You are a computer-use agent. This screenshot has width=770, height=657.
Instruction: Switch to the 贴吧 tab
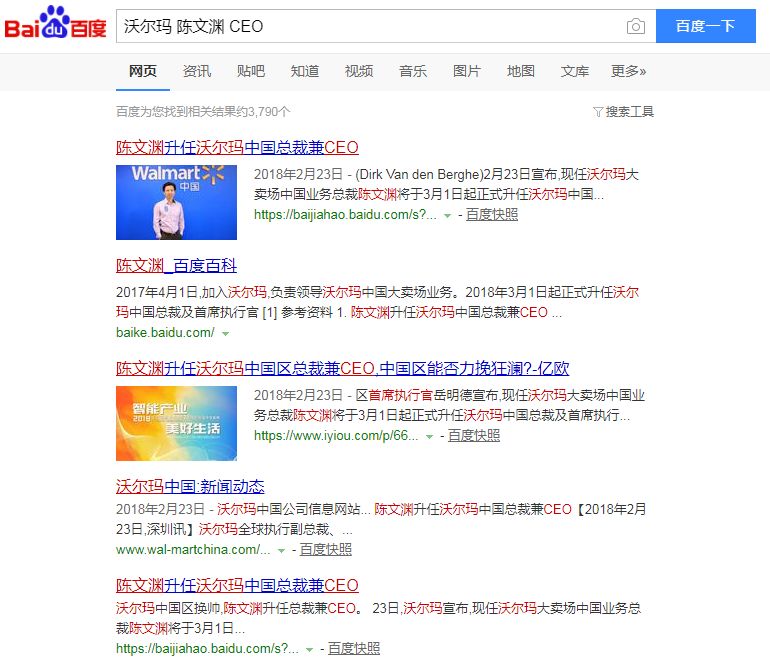251,72
